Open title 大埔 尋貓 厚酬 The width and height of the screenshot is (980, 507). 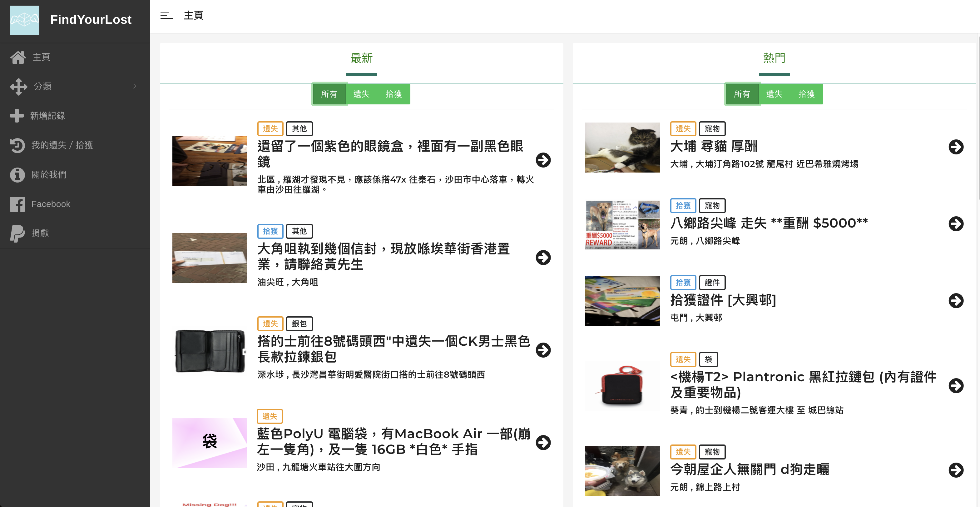[x=713, y=147]
